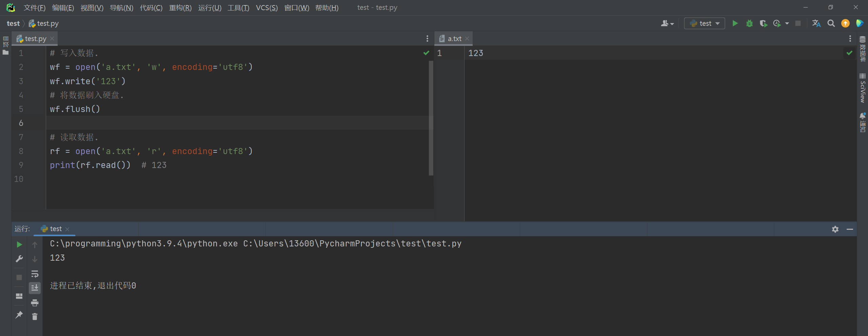The image size is (868, 336).
Task: Open the 帮助(H) menu
Action: click(x=327, y=7)
